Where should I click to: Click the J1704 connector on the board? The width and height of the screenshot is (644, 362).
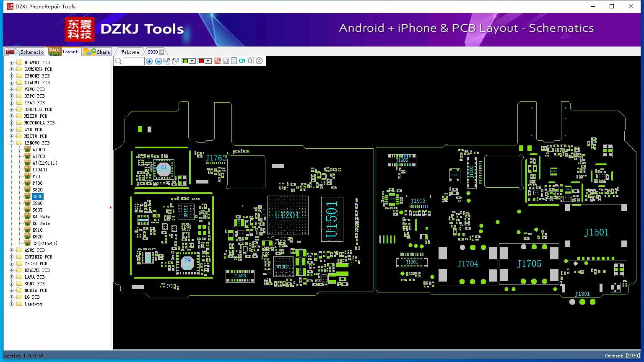(468, 264)
